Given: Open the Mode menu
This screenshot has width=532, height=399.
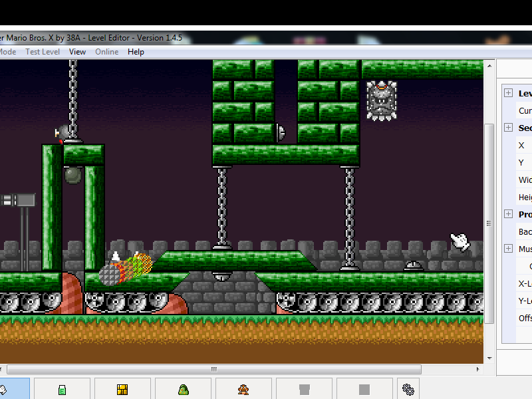Looking at the screenshot, I should 8,52.
